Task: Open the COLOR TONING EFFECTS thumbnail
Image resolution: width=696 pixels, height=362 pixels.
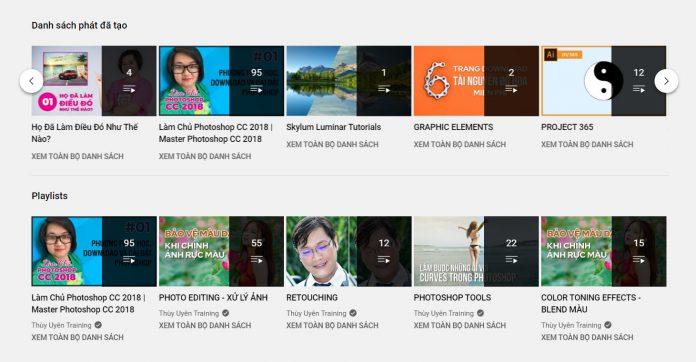Action: click(x=603, y=252)
